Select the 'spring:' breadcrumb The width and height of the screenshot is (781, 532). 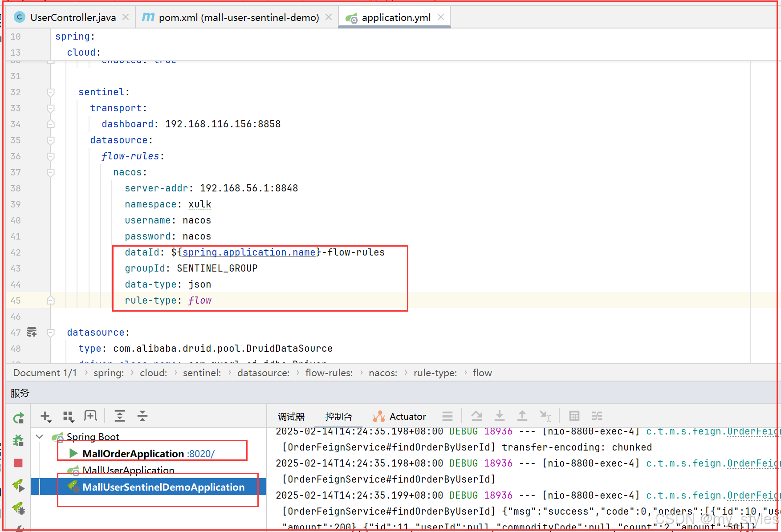pyautogui.click(x=109, y=373)
